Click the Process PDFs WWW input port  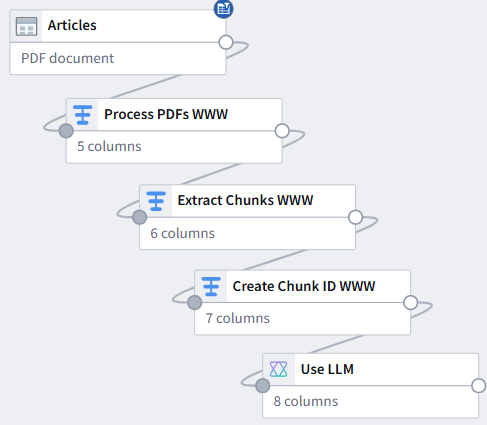(x=66, y=131)
